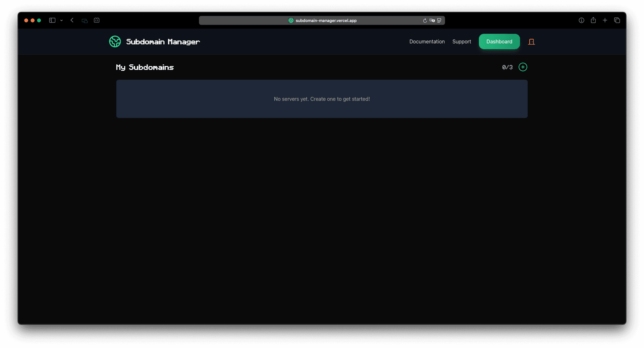Image resolution: width=644 pixels, height=348 pixels.
Task: Click the My Subdomains heading
Action: 145,67
